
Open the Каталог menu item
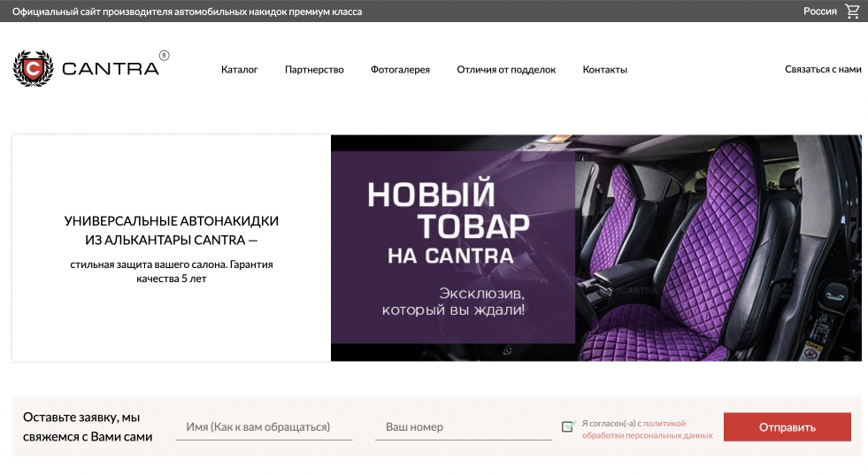click(239, 70)
